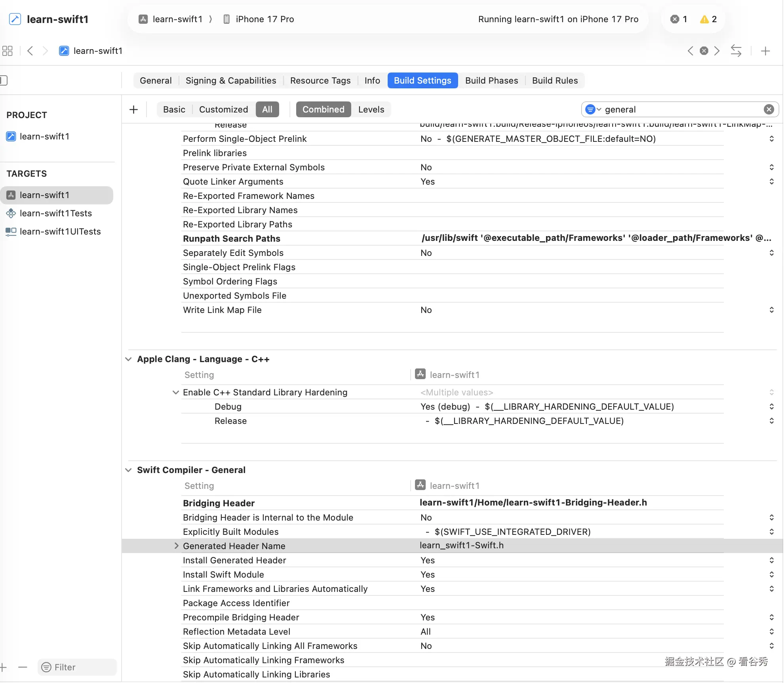784x683 pixels.
Task: Open Link Frameworks and Libraries Automatically popup
Action: tap(771, 589)
